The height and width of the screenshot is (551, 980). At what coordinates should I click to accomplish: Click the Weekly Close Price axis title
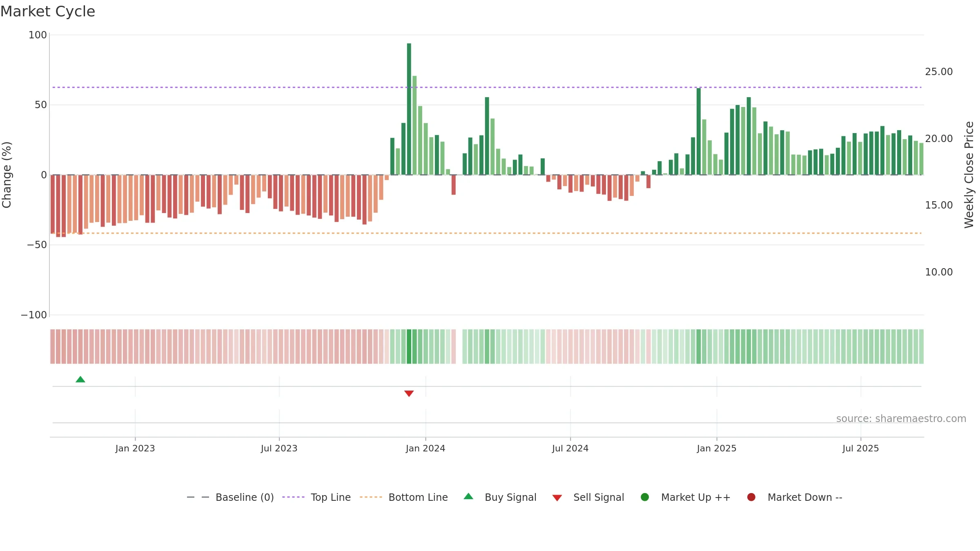click(969, 175)
